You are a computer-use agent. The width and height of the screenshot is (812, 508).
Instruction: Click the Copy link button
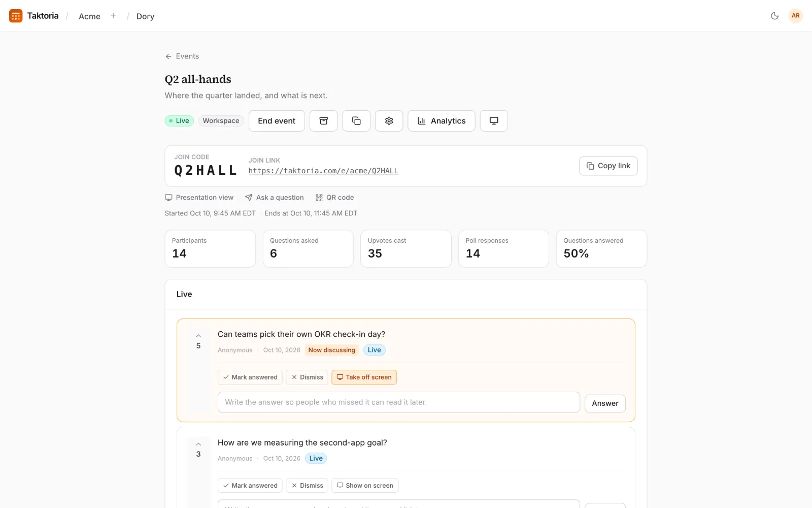pos(608,166)
